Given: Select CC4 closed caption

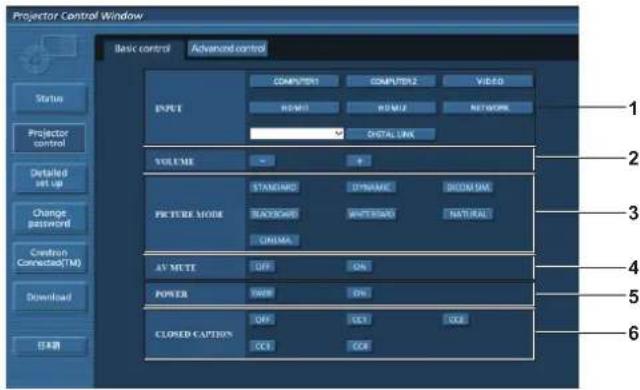Looking at the screenshot, I should tap(359, 346).
